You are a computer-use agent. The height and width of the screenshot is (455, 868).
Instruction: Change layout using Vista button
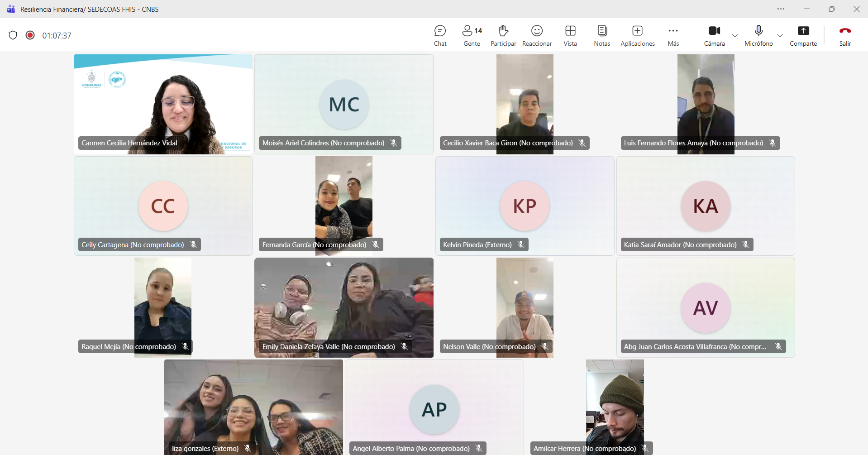pyautogui.click(x=570, y=35)
